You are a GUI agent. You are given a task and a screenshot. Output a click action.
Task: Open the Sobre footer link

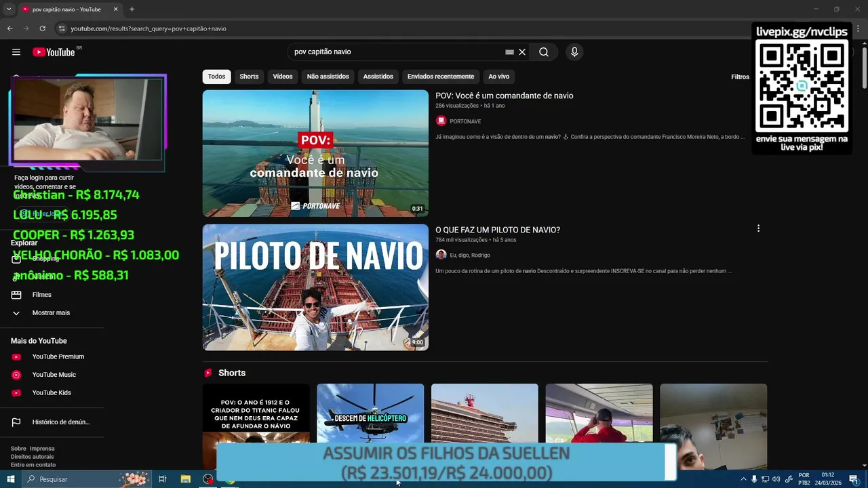(18, 449)
